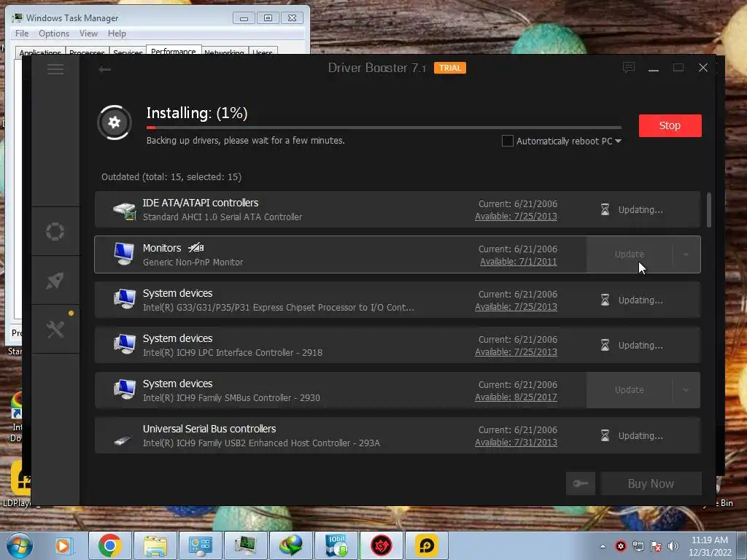Select the Intel ICH9 LPC Interface Controller text
Image resolution: width=747 pixels, height=560 pixels.
point(233,352)
